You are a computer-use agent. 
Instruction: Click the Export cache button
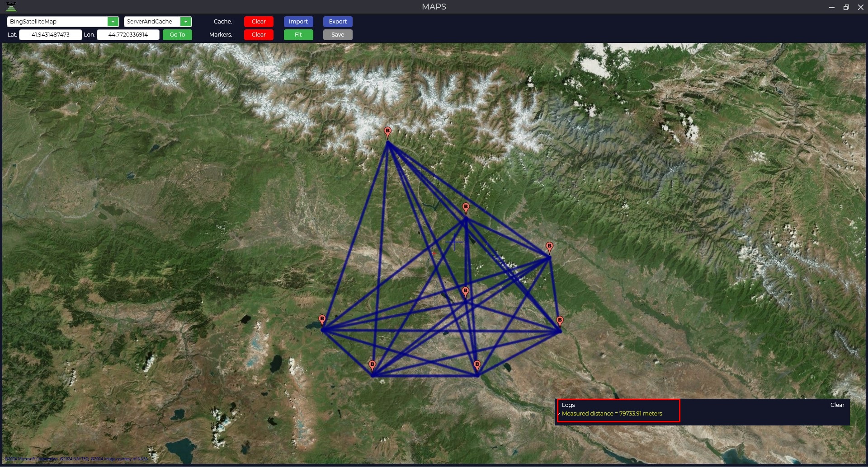(x=338, y=22)
